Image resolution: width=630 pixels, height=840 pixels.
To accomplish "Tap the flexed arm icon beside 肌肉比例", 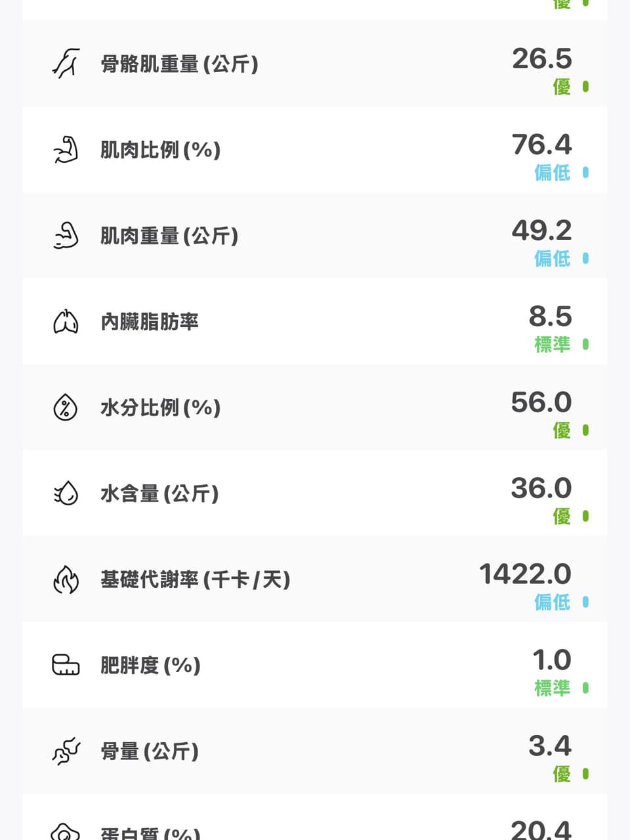I will click(x=66, y=150).
